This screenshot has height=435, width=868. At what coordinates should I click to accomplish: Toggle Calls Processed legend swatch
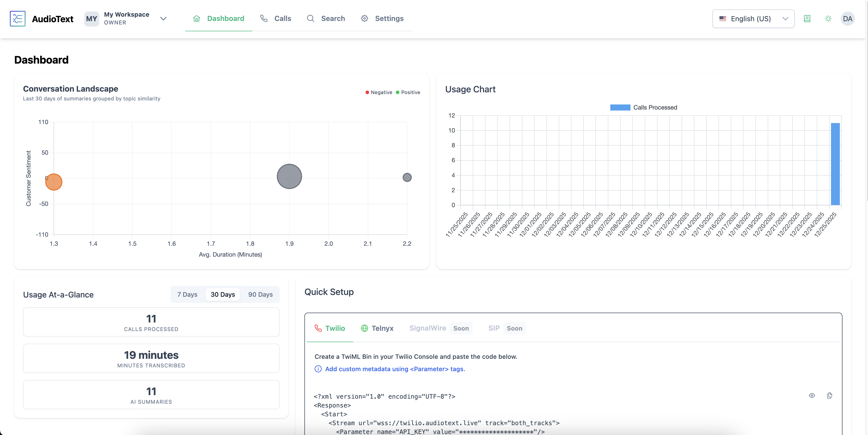click(620, 107)
